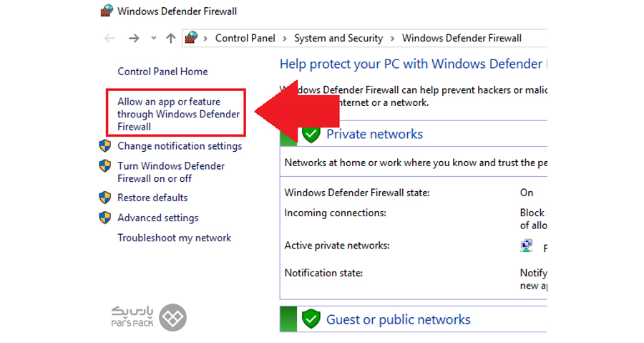Go up one level with Up arrow

coord(171,38)
